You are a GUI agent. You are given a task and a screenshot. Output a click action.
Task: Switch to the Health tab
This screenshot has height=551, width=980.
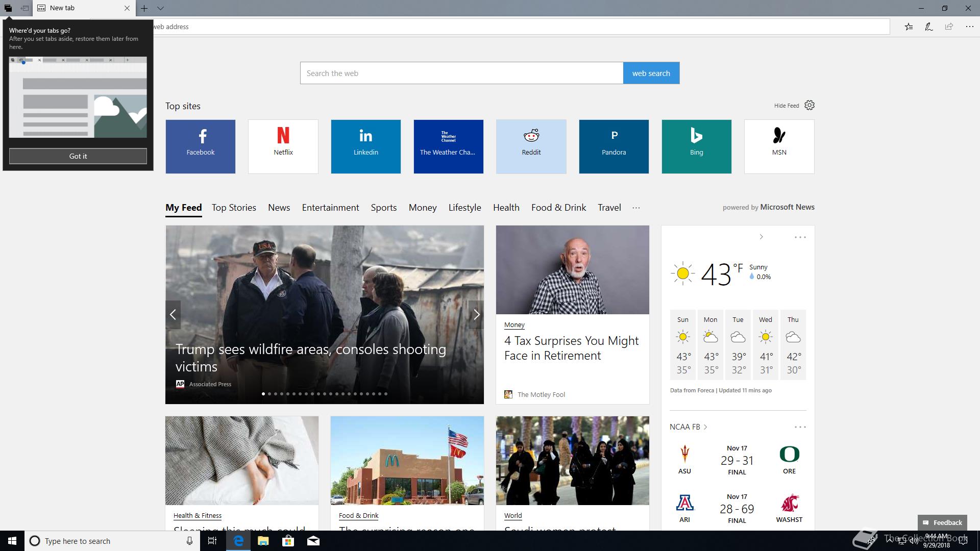[506, 208]
